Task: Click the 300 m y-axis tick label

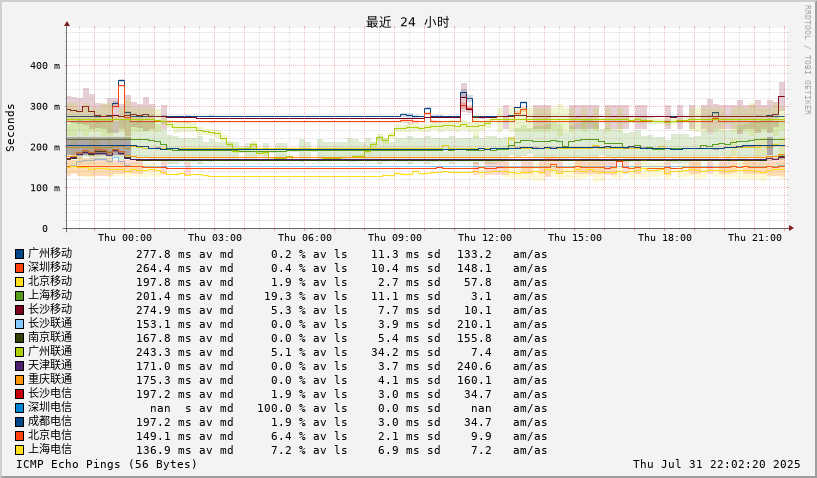Action: (x=45, y=106)
